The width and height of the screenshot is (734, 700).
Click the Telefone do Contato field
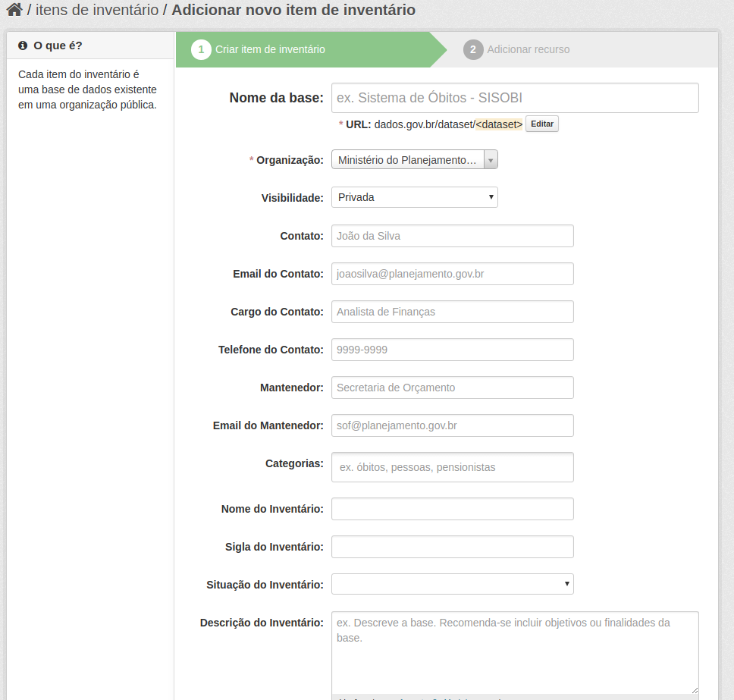coord(452,350)
